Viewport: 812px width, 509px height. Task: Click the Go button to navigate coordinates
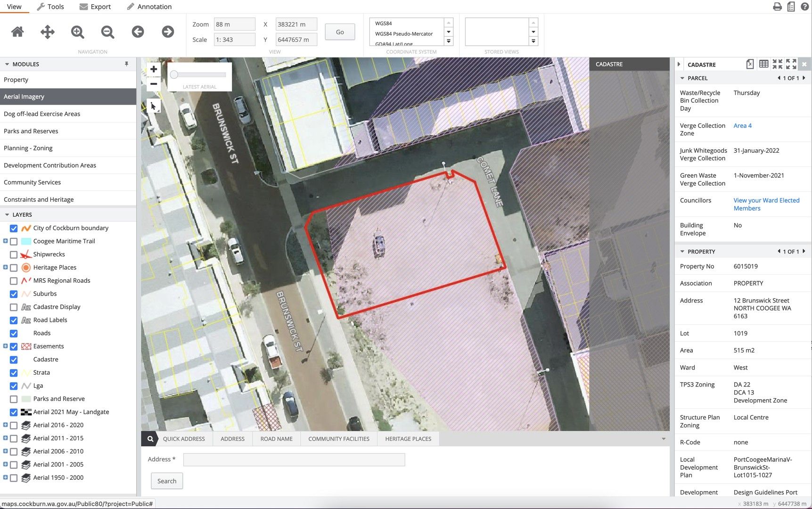[339, 32]
